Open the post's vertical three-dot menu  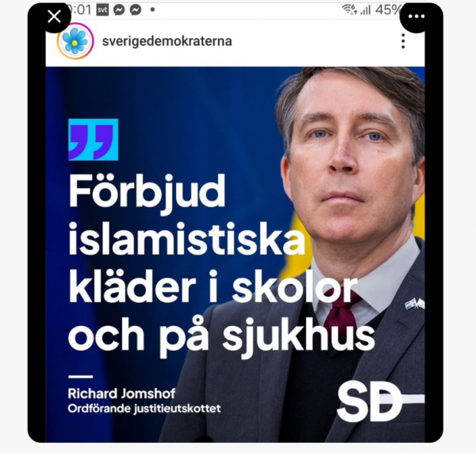[403, 41]
